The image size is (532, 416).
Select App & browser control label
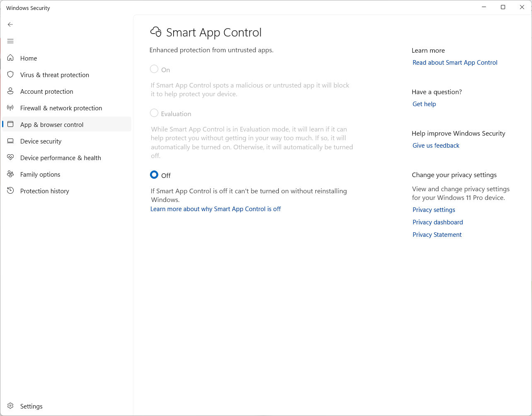52,124
